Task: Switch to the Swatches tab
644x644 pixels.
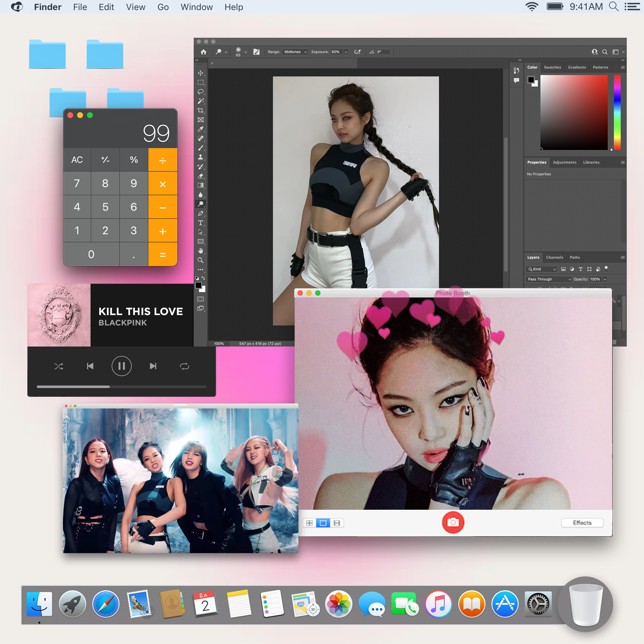Action: point(552,67)
